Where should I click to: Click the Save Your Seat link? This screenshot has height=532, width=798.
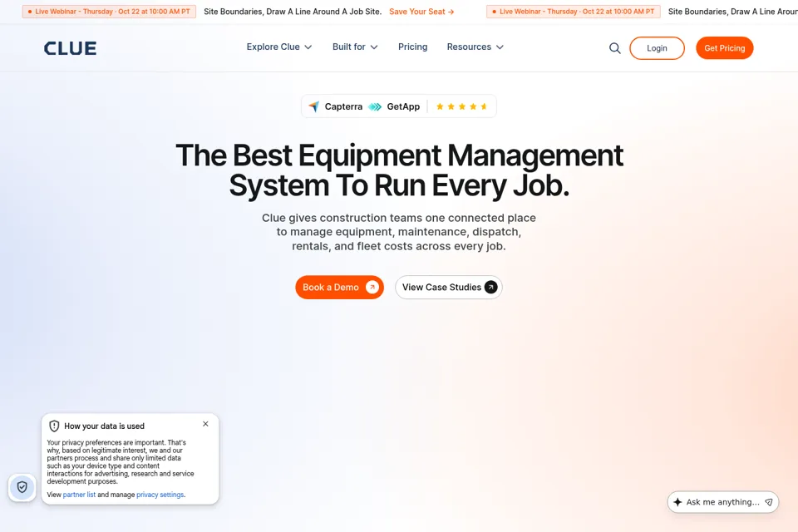coord(421,11)
